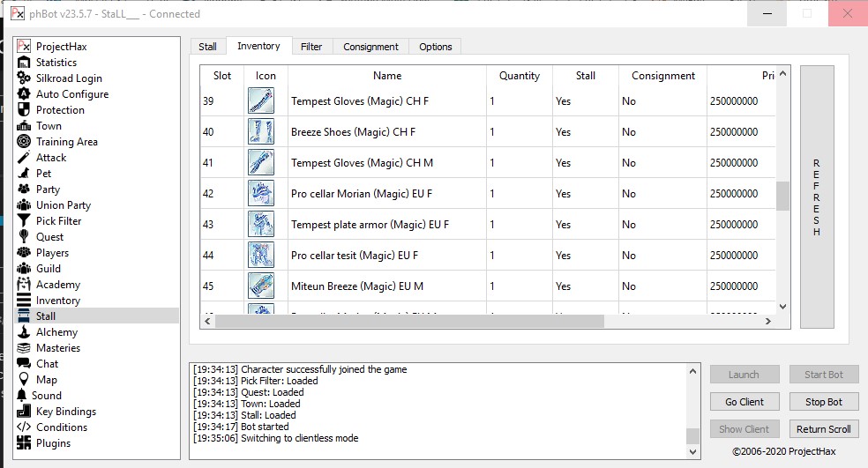The width and height of the screenshot is (868, 468).
Task: Click the horizontal scrollbar right arrow
Action: coord(770,322)
